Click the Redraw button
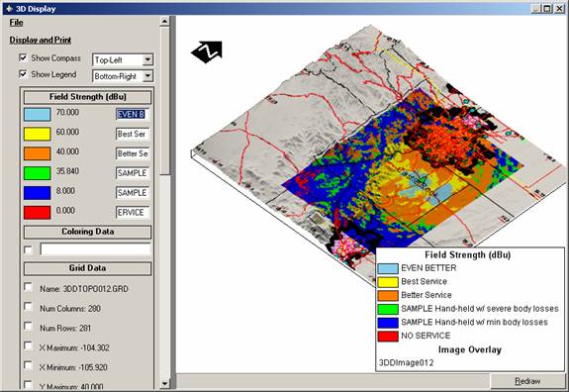The image size is (569, 392). 527,381
